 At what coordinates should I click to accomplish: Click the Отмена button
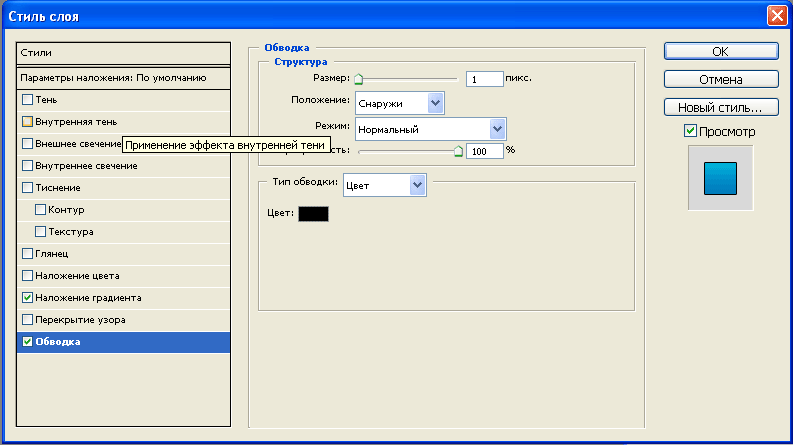pyautogui.click(x=720, y=79)
